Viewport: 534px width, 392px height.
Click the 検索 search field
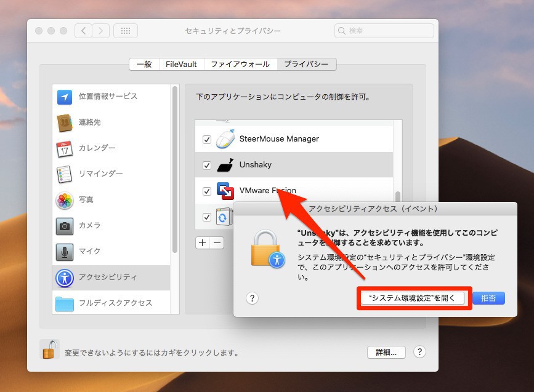384,31
